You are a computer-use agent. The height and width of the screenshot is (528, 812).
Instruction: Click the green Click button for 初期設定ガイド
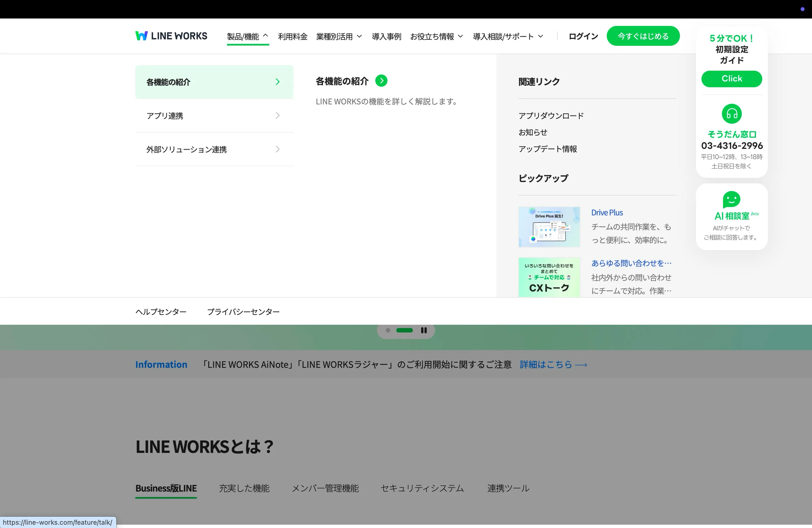(731, 79)
